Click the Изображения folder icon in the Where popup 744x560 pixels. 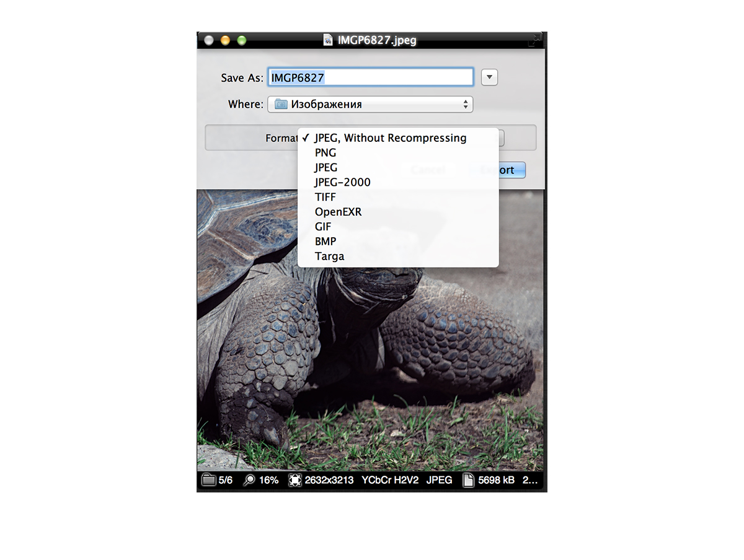[x=281, y=104]
